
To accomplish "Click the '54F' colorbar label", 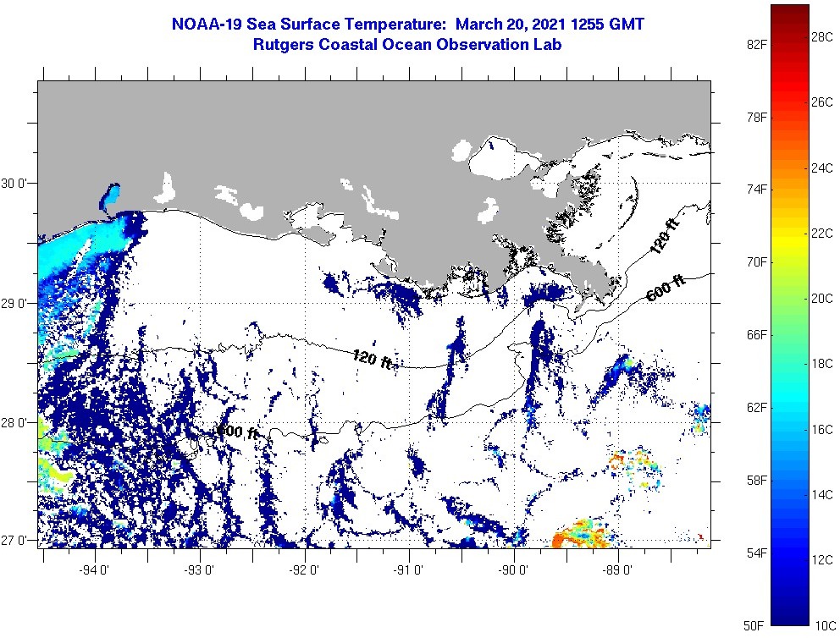I will pos(756,553).
